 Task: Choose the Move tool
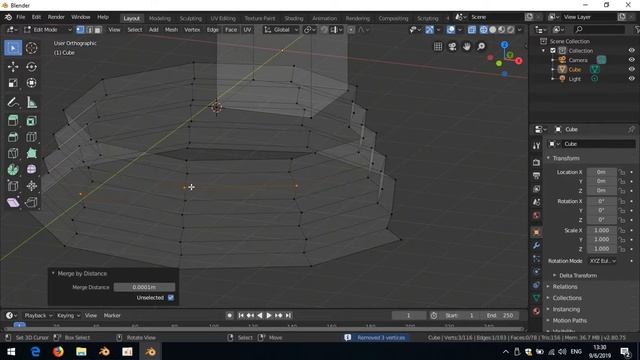(x=13, y=67)
